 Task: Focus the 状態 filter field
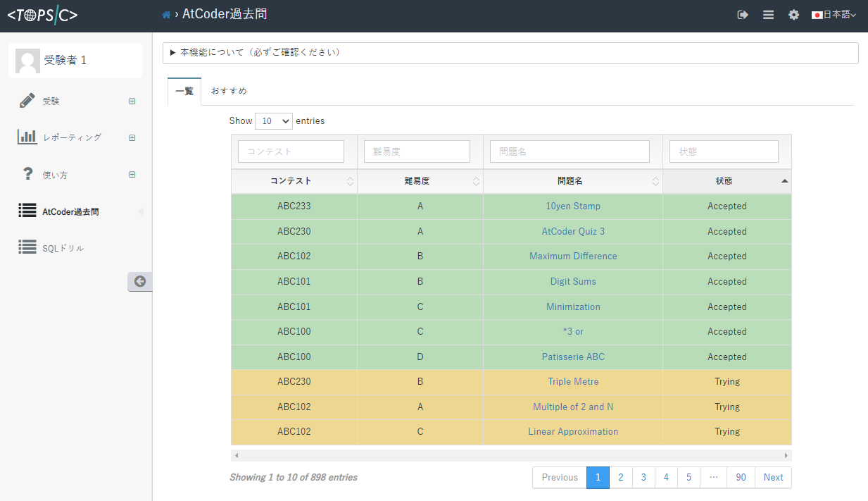click(724, 151)
